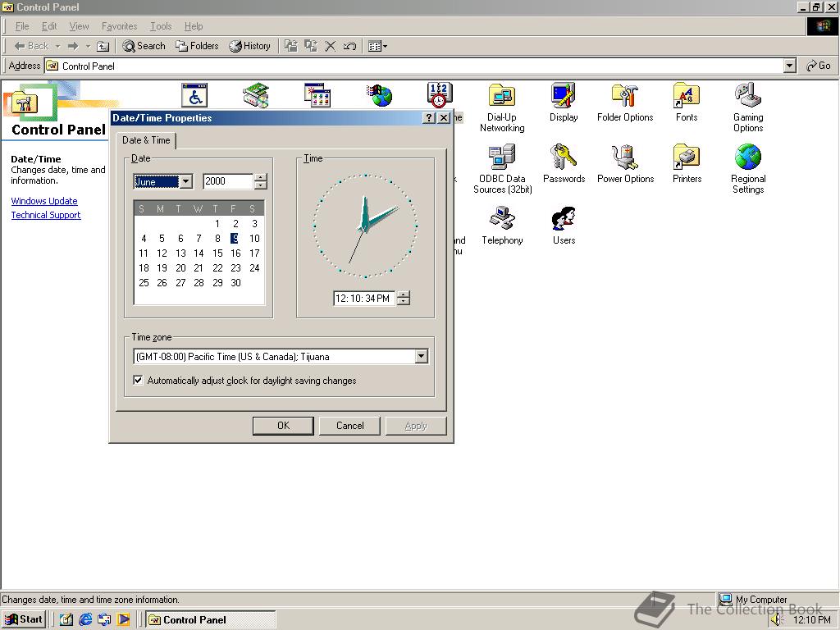Open the Printers folder
Viewport: 840px width, 630px height.
click(x=687, y=164)
